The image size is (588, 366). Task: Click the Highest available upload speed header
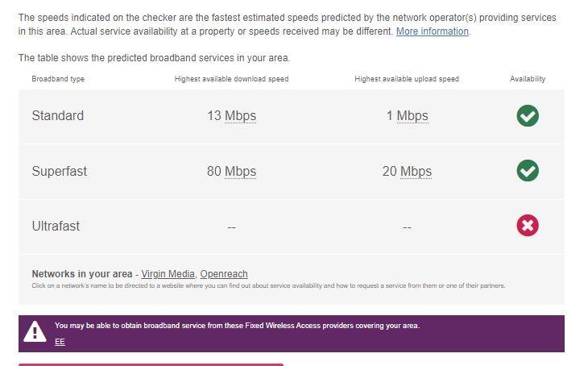tap(407, 79)
